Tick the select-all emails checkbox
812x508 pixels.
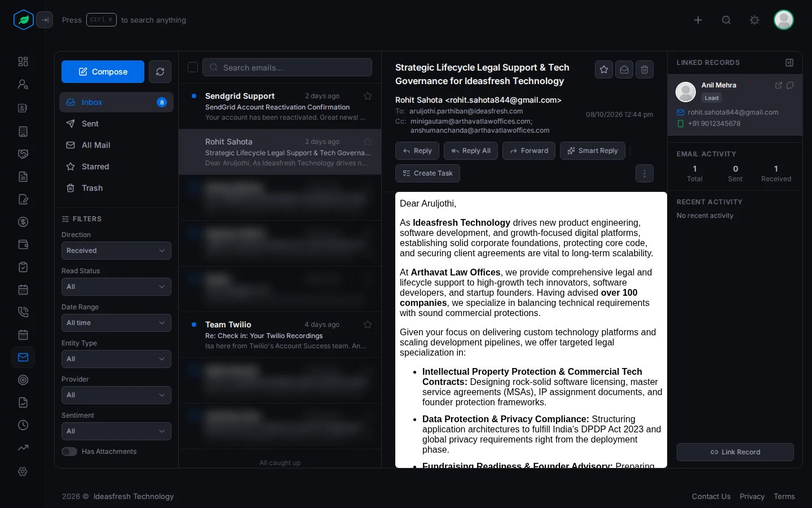(x=193, y=67)
